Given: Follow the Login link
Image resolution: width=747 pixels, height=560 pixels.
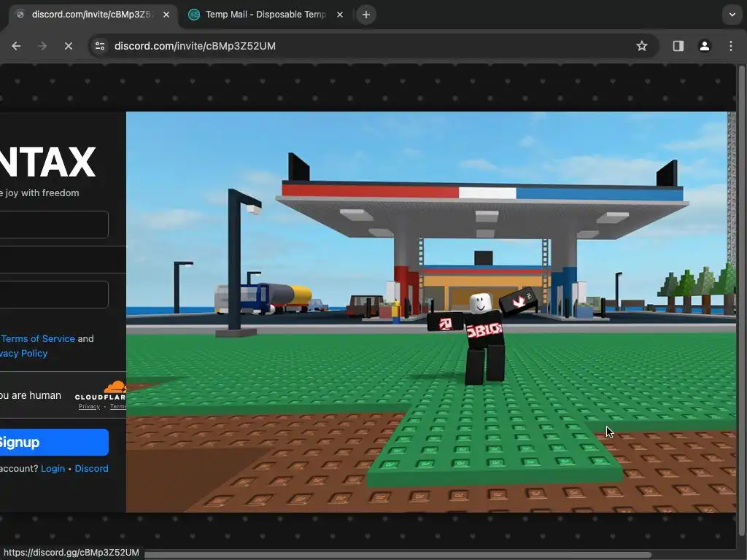Looking at the screenshot, I should pyautogui.click(x=53, y=469).
